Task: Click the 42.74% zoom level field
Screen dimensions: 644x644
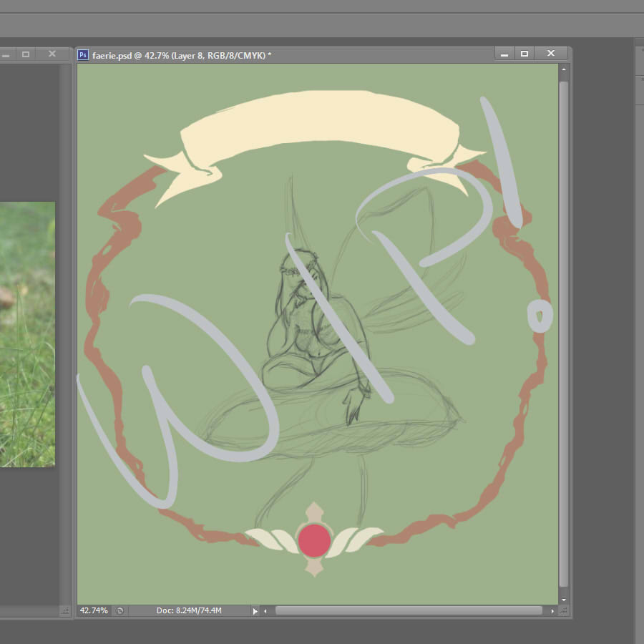Action: tap(94, 610)
